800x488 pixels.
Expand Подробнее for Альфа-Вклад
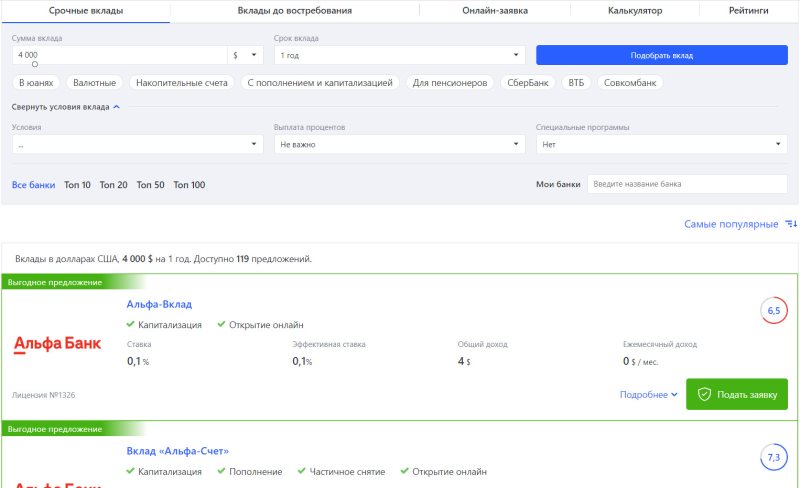click(x=648, y=395)
